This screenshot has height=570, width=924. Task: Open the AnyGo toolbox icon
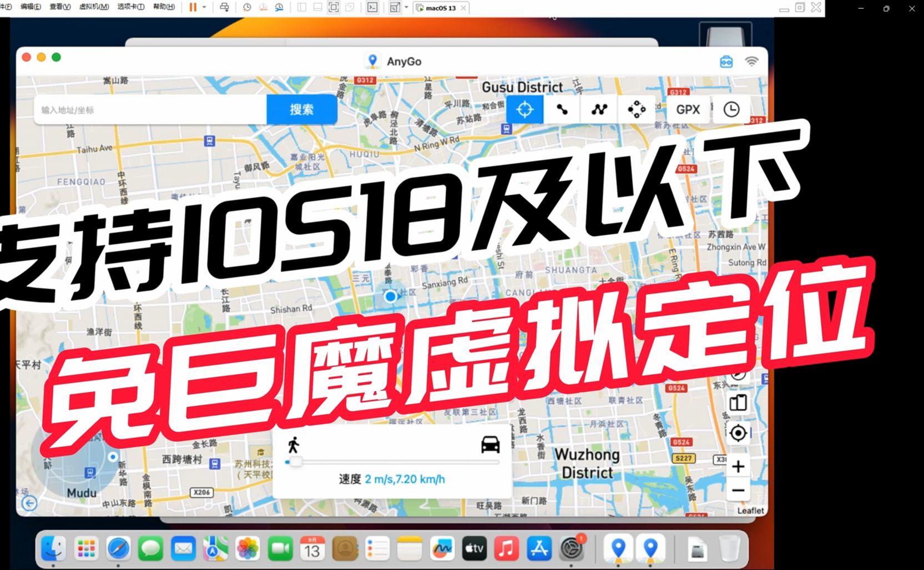(726, 62)
